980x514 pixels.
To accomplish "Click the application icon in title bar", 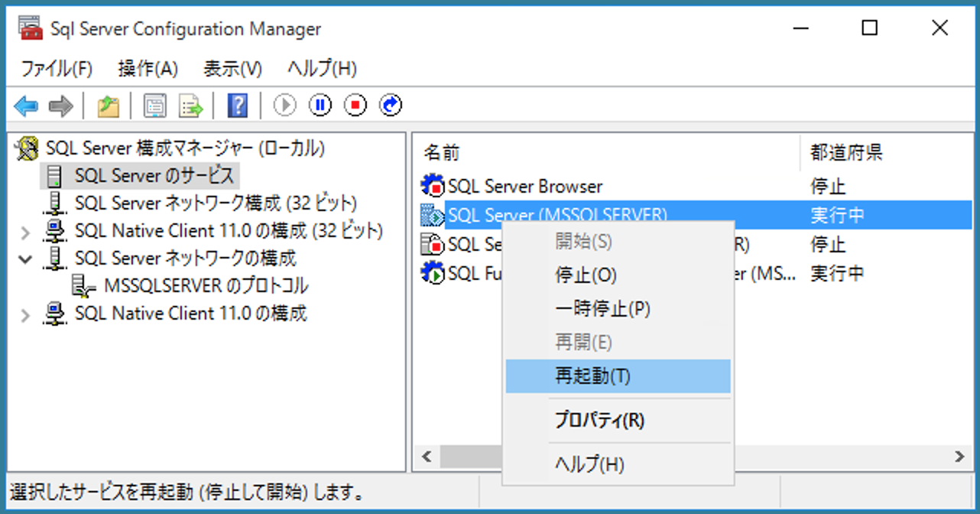I will pyautogui.click(x=31, y=28).
